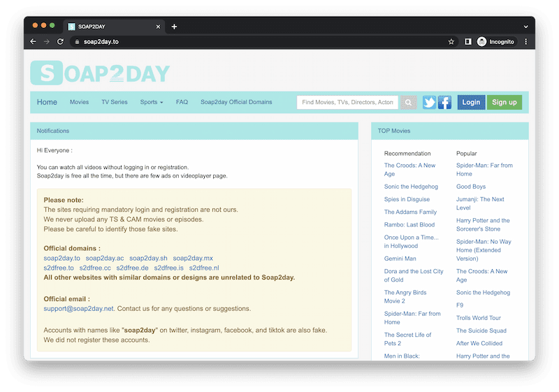Click the Recommendation column heading

pyautogui.click(x=407, y=153)
